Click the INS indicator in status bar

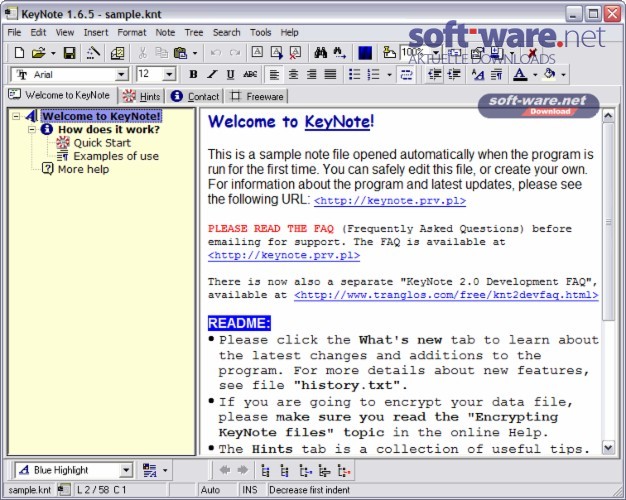click(250, 490)
